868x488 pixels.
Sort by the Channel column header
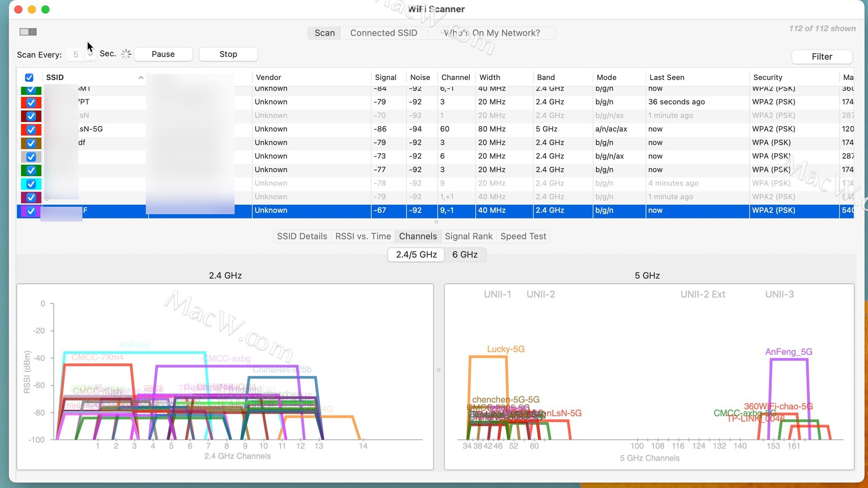pyautogui.click(x=455, y=77)
